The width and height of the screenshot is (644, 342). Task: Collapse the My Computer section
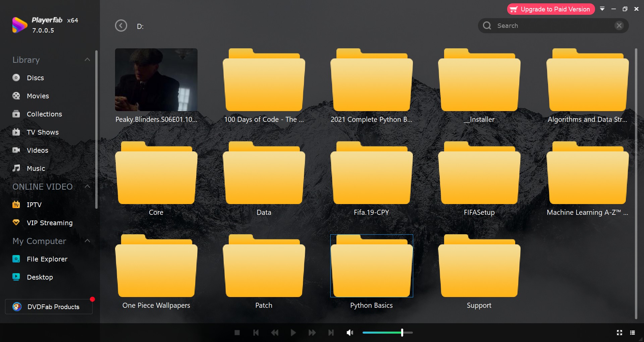pyautogui.click(x=87, y=241)
